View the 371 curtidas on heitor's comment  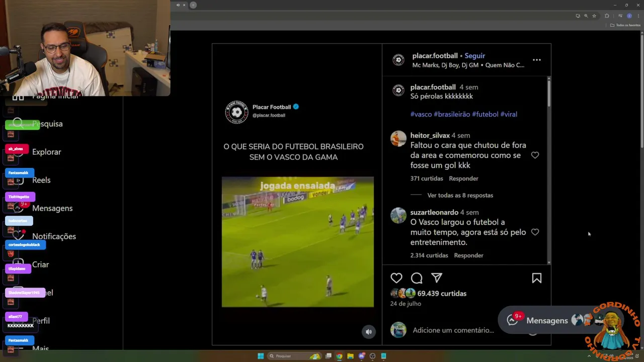pos(427,178)
